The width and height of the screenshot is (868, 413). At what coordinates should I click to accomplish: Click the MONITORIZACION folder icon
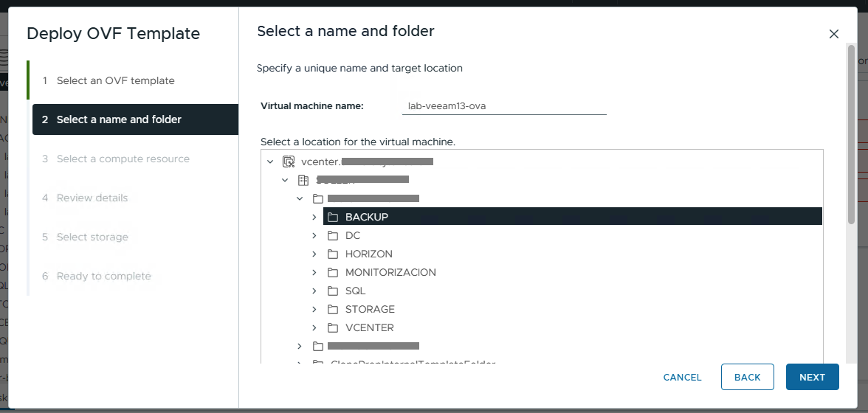point(333,273)
